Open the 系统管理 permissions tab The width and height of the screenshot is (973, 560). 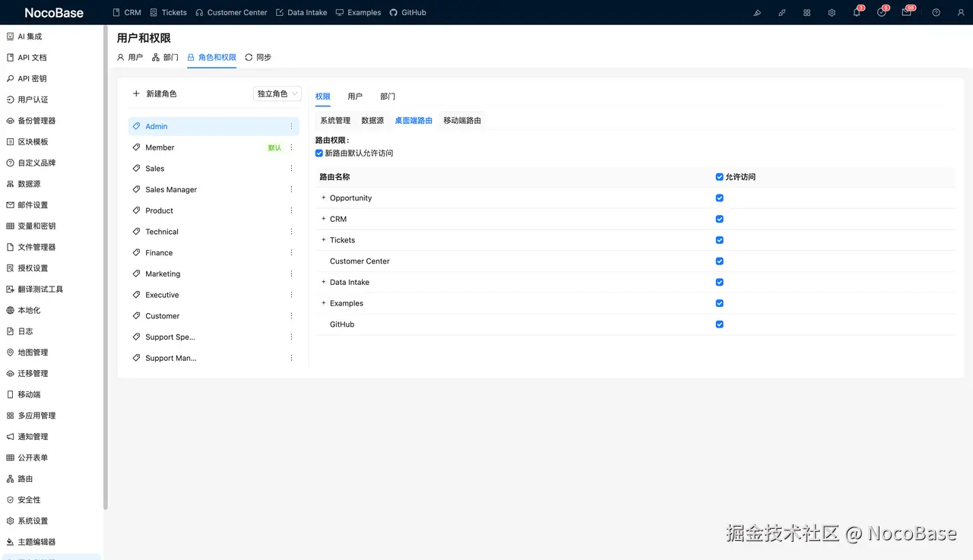pyautogui.click(x=335, y=120)
